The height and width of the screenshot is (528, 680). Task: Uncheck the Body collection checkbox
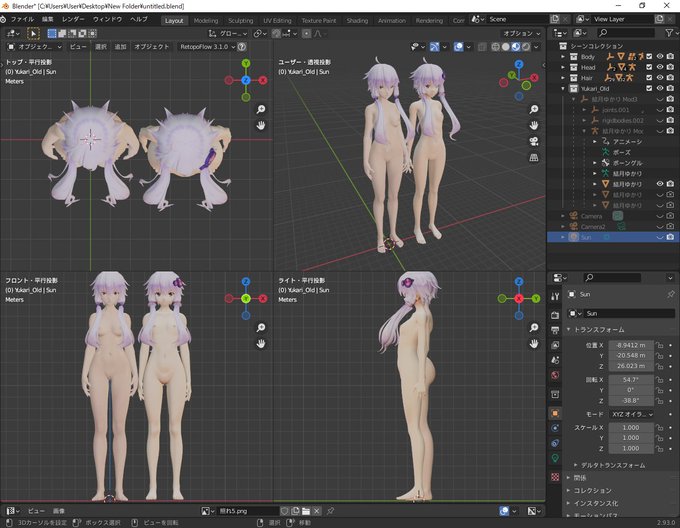pos(649,56)
